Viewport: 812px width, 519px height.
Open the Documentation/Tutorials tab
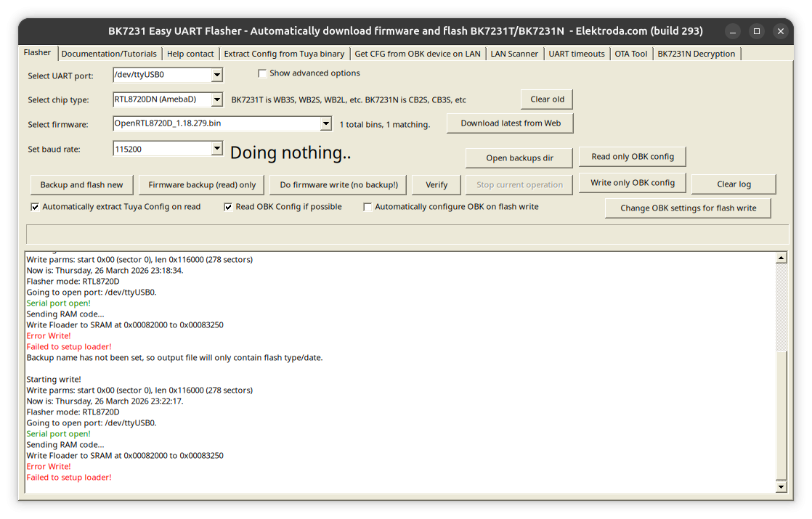109,54
